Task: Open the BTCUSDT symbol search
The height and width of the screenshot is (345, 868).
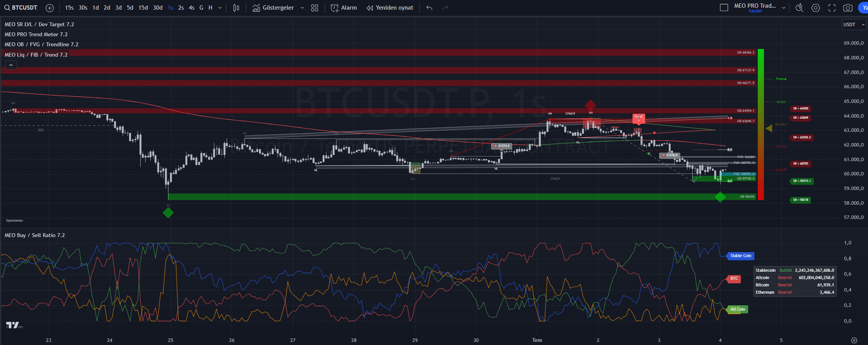Action: (x=21, y=8)
